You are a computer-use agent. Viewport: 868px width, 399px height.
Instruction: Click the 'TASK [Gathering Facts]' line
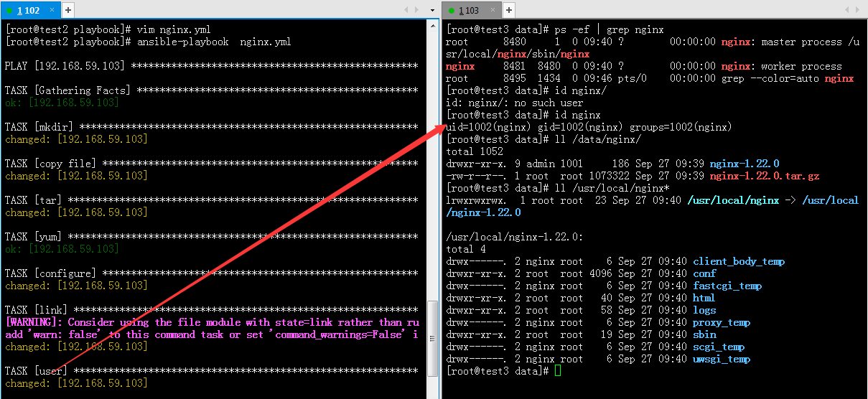click(x=211, y=90)
